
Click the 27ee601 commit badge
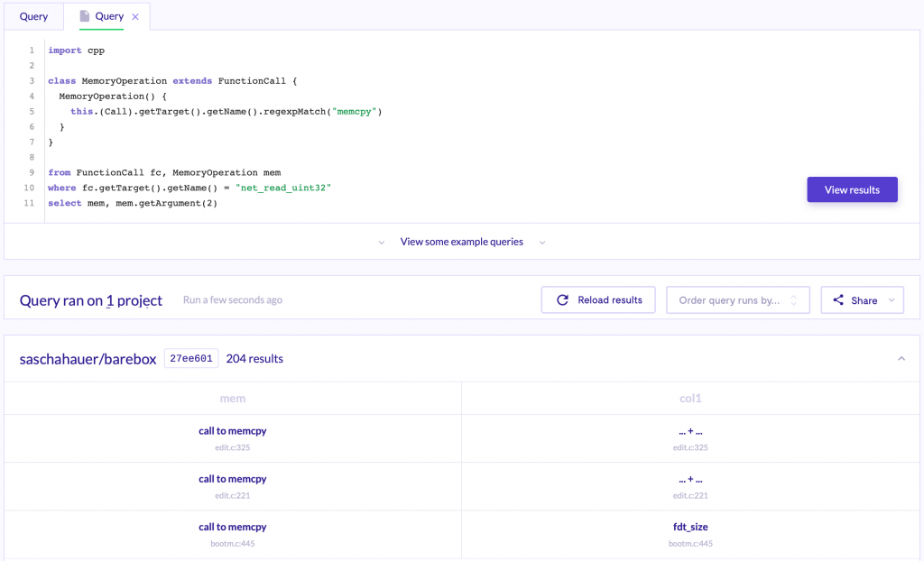point(191,359)
